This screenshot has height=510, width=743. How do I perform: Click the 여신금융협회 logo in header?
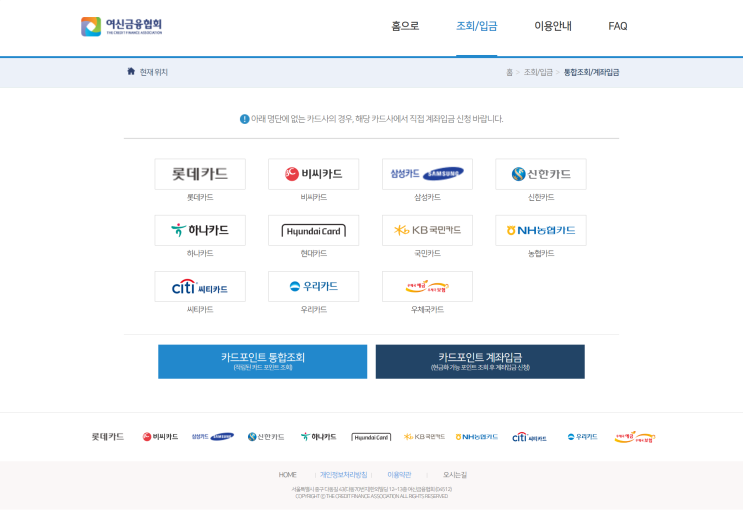[122, 26]
